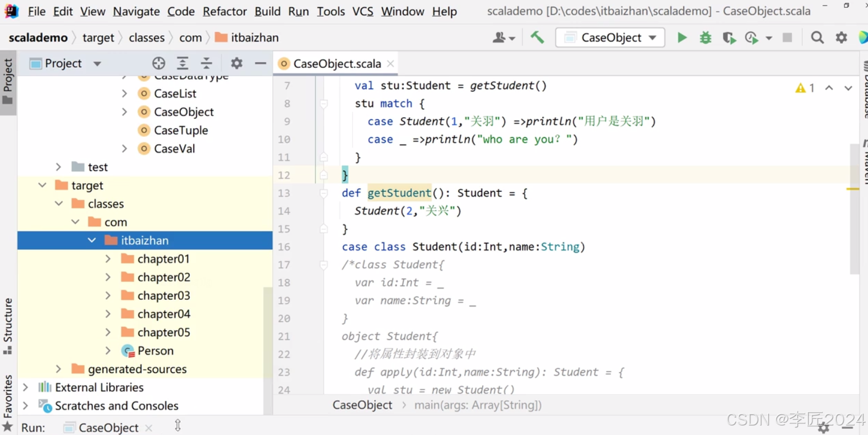The image size is (868, 435).
Task: Open Run panel settings gear at bottom
Action: 824,428
